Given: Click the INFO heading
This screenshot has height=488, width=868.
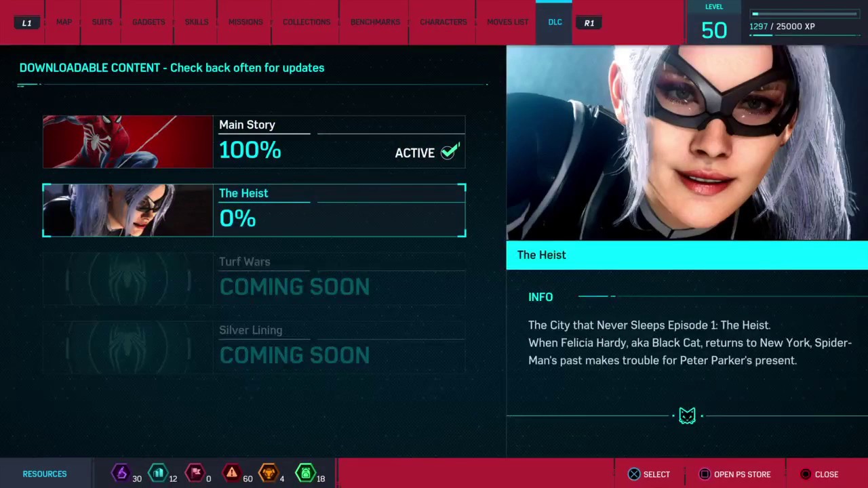Looking at the screenshot, I should pyautogui.click(x=540, y=297).
